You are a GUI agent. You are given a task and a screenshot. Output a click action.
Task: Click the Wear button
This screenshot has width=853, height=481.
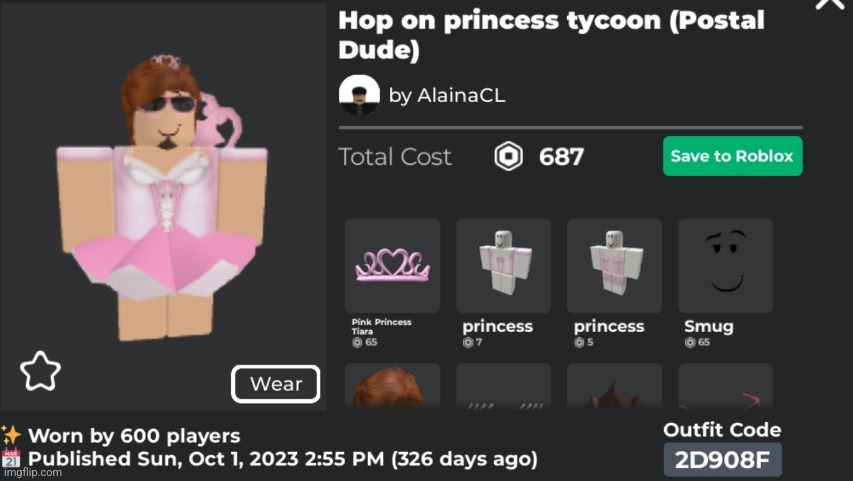[276, 384]
